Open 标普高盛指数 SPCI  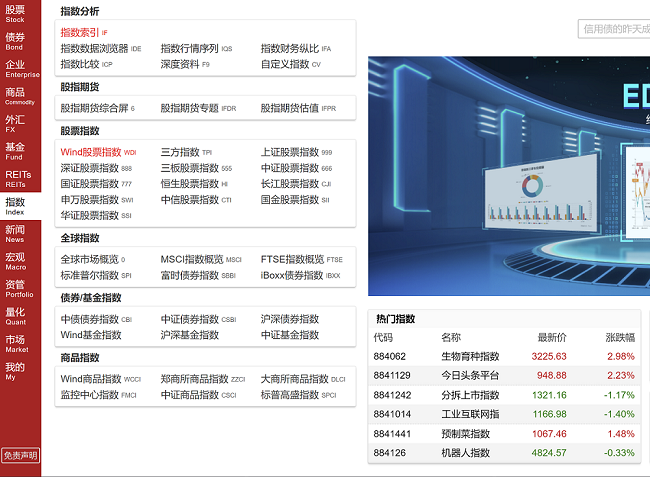pos(298,395)
